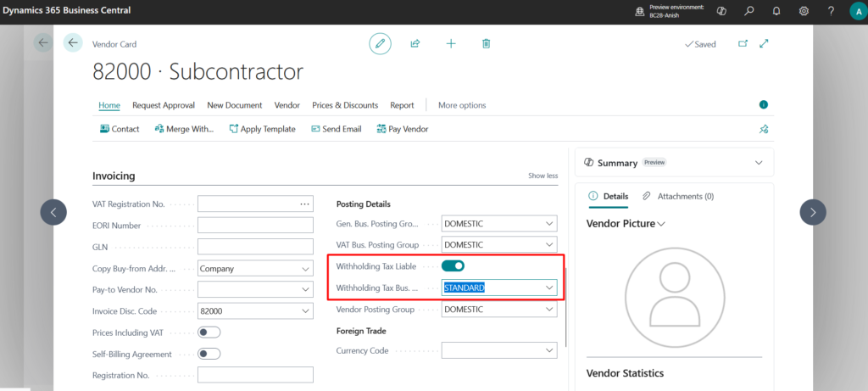Click the pencil edit icon
The width and height of the screenshot is (868, 391).
click(381, 43)
